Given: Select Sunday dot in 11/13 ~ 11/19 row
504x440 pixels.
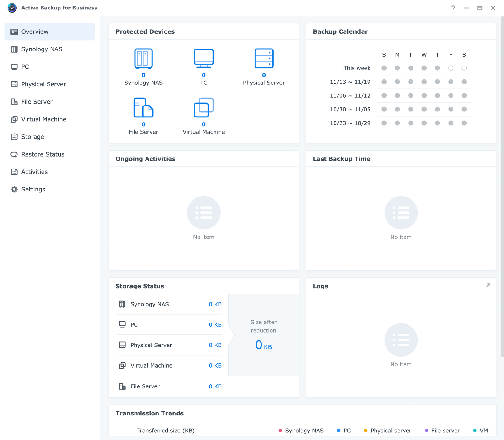Looking at the screenshot, I should (384, 82).
